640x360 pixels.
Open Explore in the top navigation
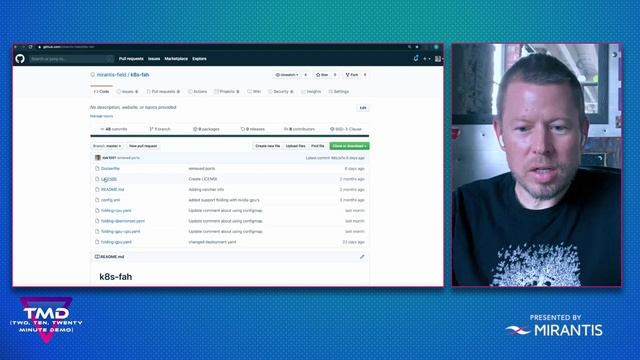click(199, 59)
